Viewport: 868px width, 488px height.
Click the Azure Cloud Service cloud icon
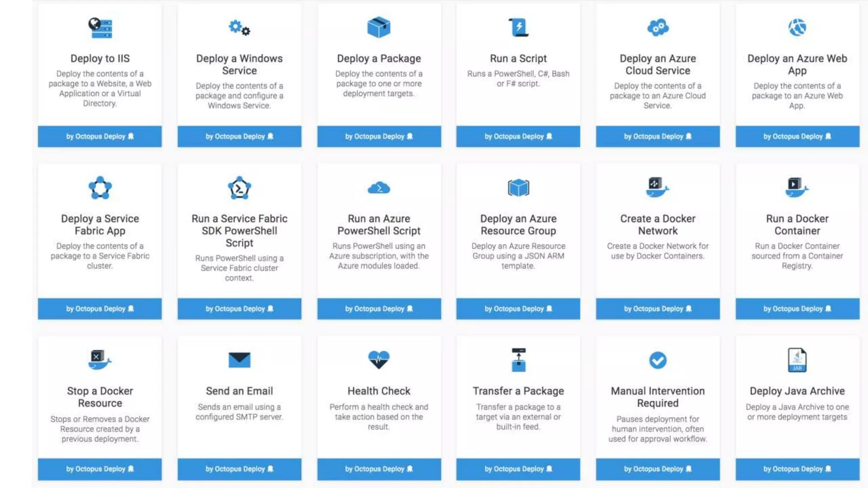(x=658, y=28)
